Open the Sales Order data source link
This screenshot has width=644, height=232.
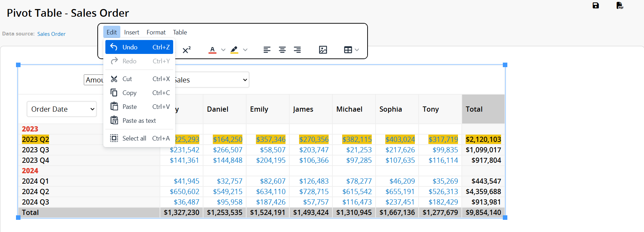point(51,34)
